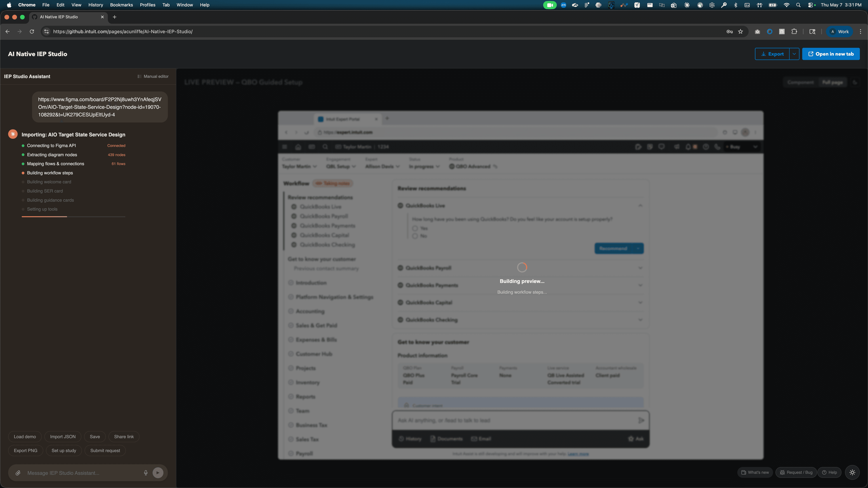Image resolution: width=868 pixels, height=488 pixels.
Task: Open the File menu
Action: [46, 5]
